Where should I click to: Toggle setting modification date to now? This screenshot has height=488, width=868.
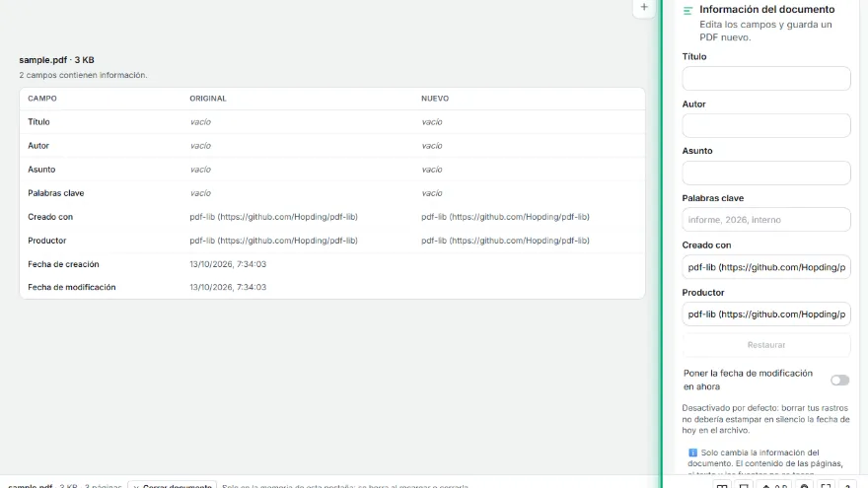click(839, 381)
